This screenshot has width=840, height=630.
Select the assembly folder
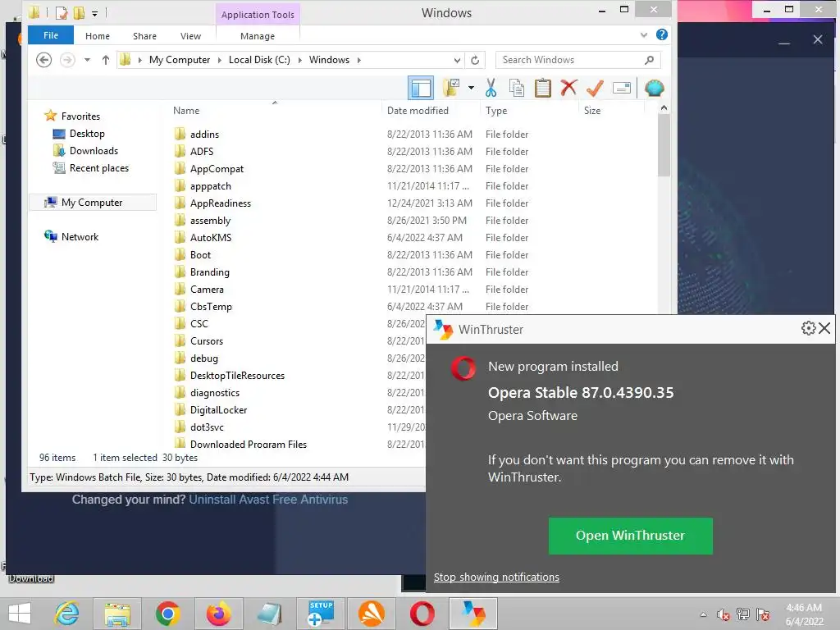point(210,220)
